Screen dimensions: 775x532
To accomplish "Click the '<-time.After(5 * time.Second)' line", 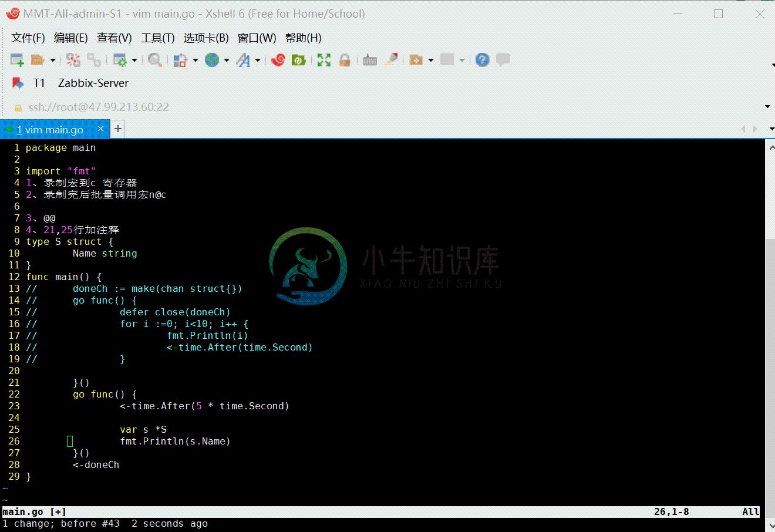I will click(204, 406).
